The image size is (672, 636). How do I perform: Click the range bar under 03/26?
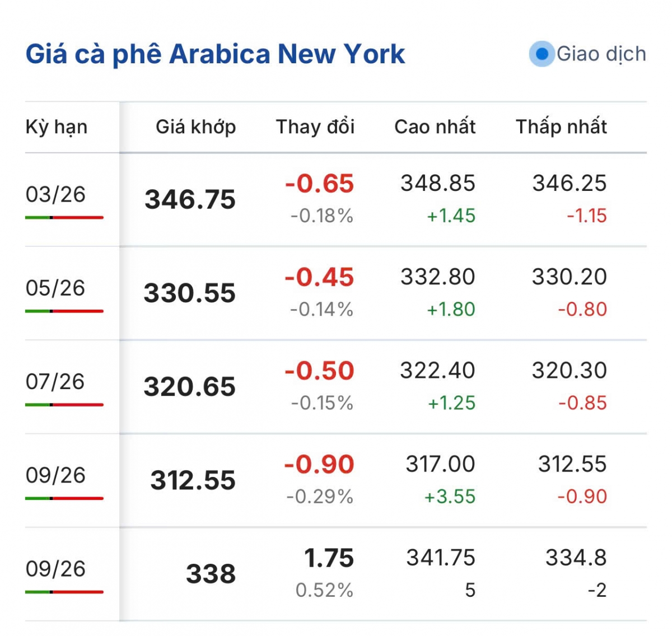[x=64, y=217]
